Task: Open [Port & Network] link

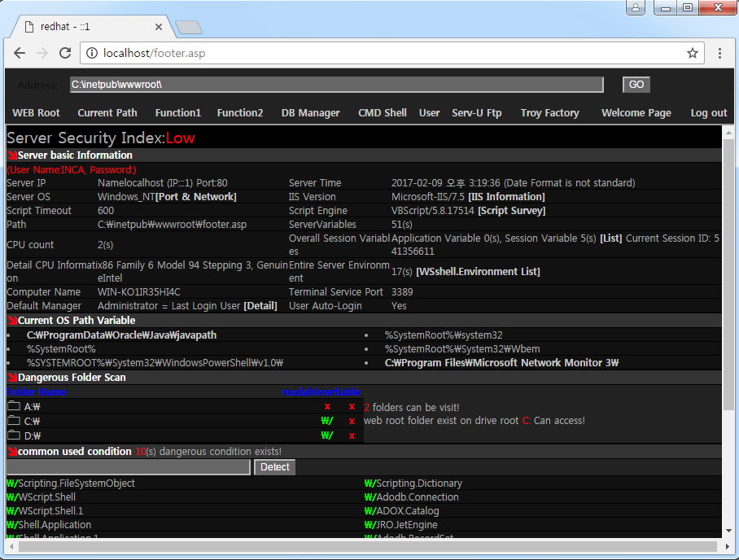Action: pos(196,196)
